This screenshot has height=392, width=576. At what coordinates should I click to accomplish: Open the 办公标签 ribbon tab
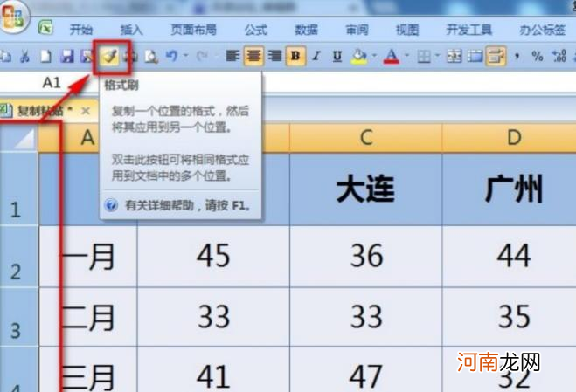(x=543, y=30)
